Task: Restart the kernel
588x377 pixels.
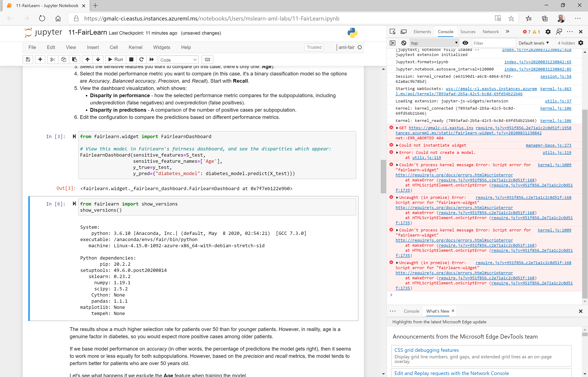Action: 141,59
